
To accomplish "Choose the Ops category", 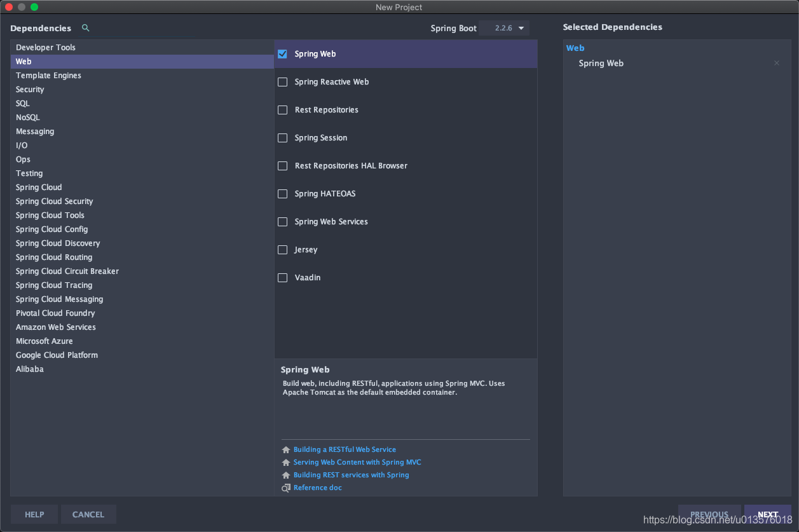I will pos(142,160).
